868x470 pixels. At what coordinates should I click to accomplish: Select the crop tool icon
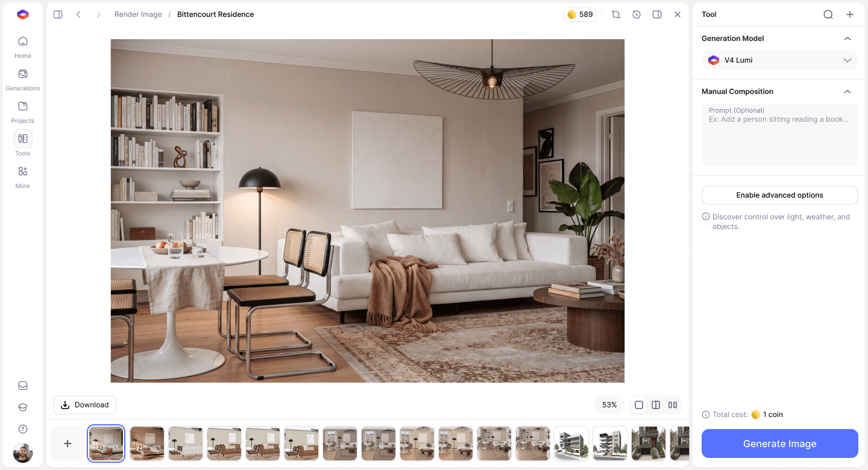(x=616, y=14)
